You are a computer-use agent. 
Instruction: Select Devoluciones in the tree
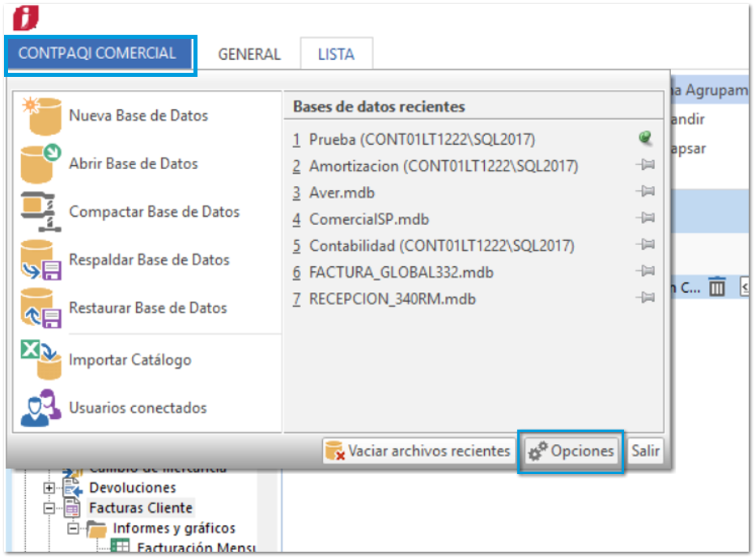[133, 488]
